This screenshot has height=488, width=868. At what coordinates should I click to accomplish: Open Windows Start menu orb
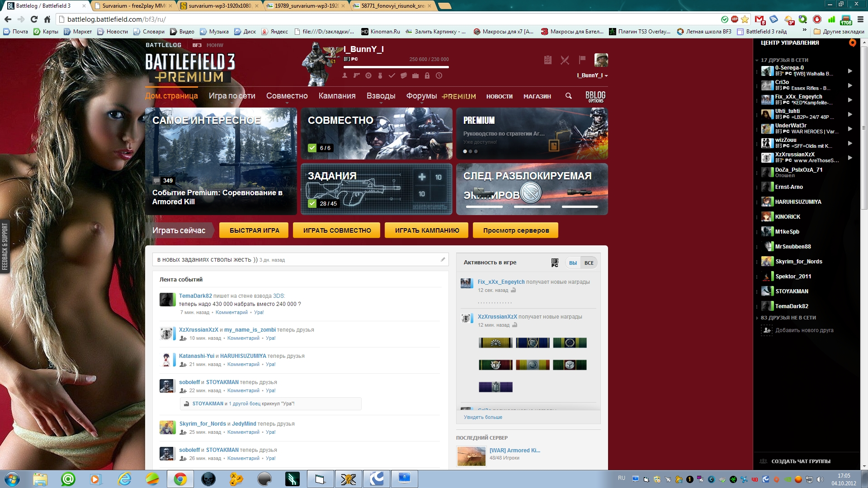click(x=12, y=479)
